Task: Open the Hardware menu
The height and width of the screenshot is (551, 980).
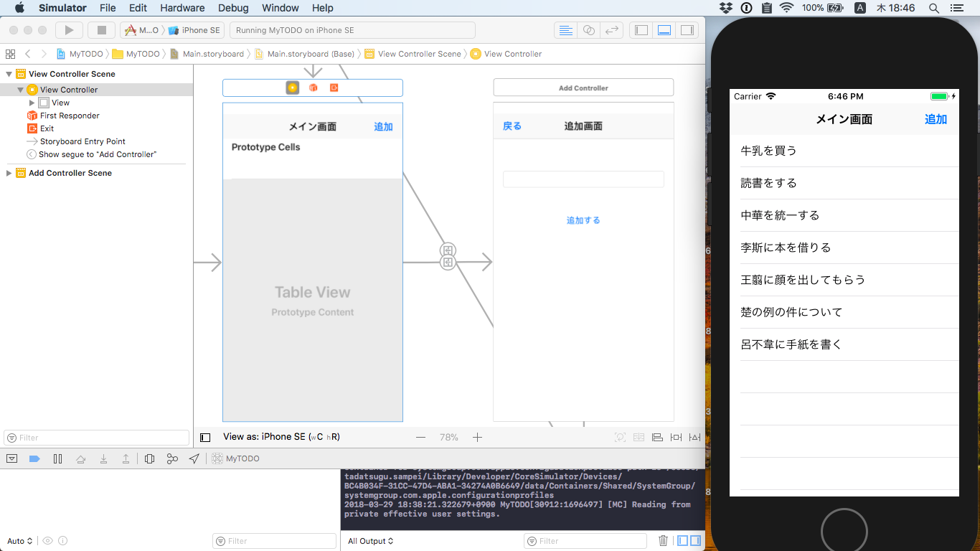Action: (182, 8)
